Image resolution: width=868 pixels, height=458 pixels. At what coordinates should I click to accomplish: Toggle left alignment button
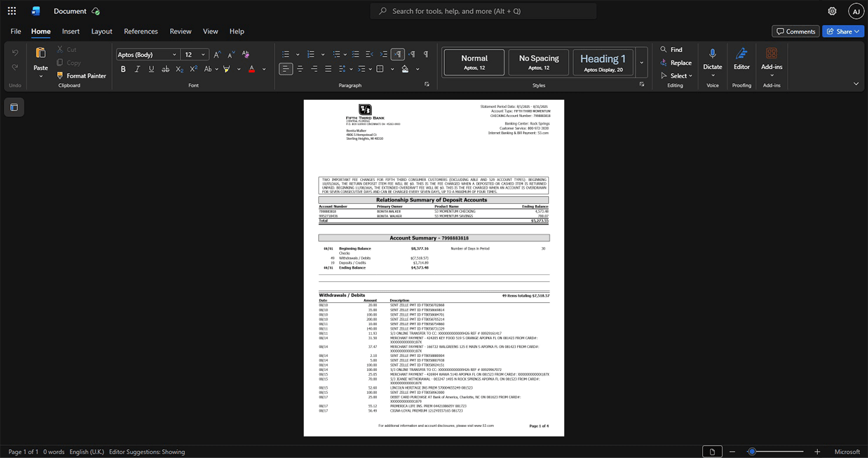286,69
